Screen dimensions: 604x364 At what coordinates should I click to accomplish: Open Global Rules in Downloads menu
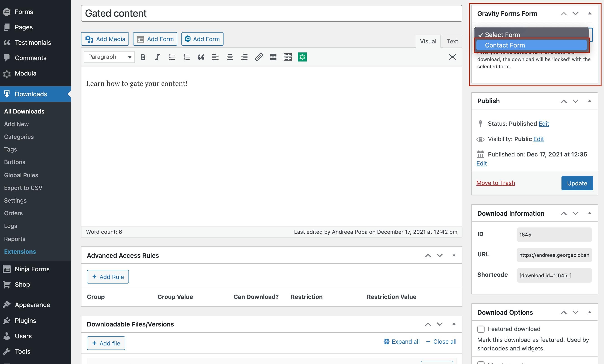[x=21, y=175]
